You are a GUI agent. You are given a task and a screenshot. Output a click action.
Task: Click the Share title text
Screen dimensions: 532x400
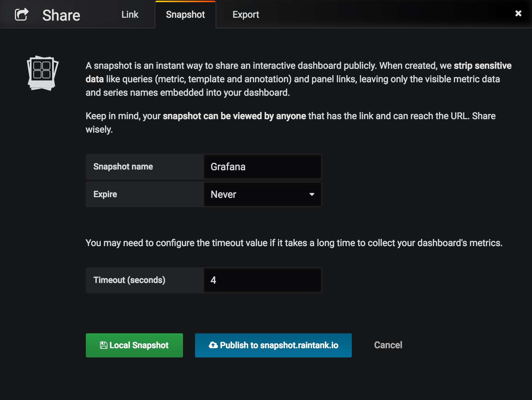click(x=61, y=15)
